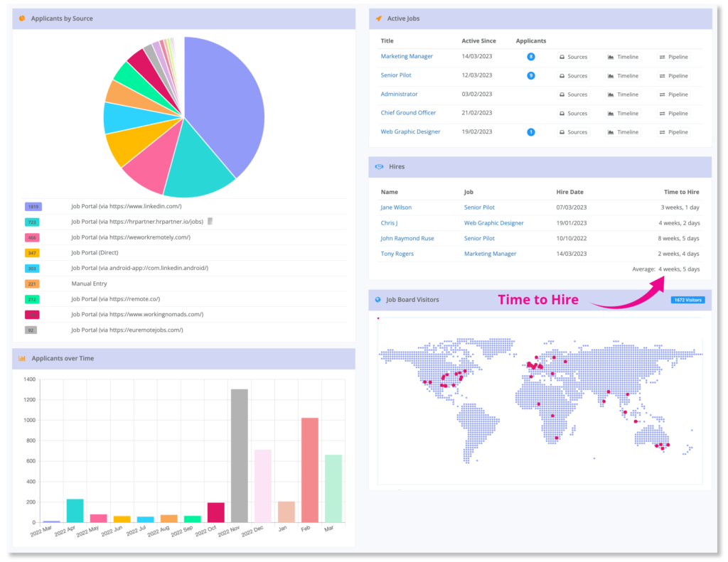This screenshot has height=562, width=728.
Task: Click the Feb bar in Applicants over Time
Action: coord(310,470)
